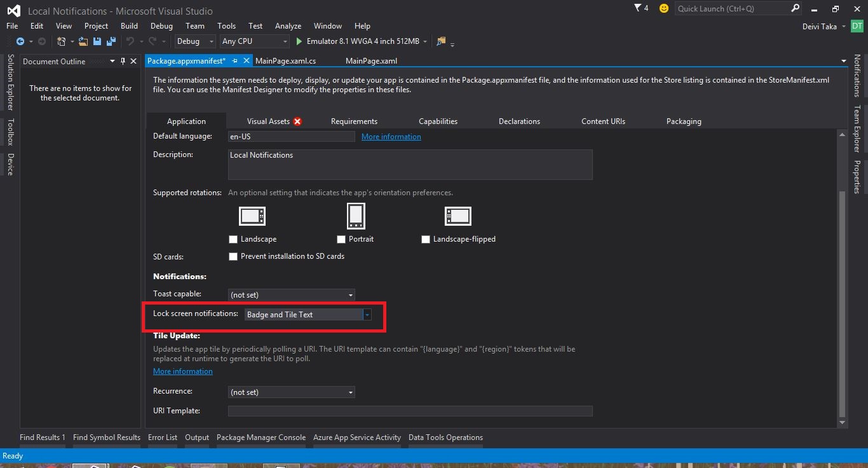Open the File menu
The image size is (868, 468).
point(12,26)
